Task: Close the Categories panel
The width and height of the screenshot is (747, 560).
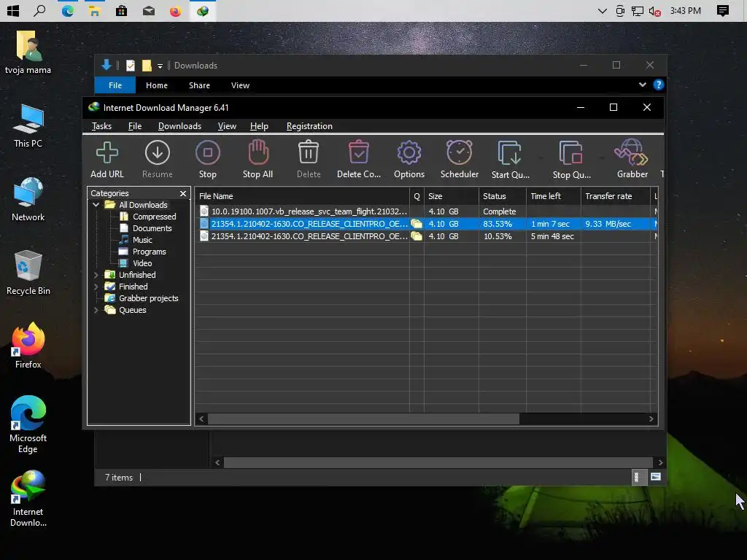Action: click(183, 193)
